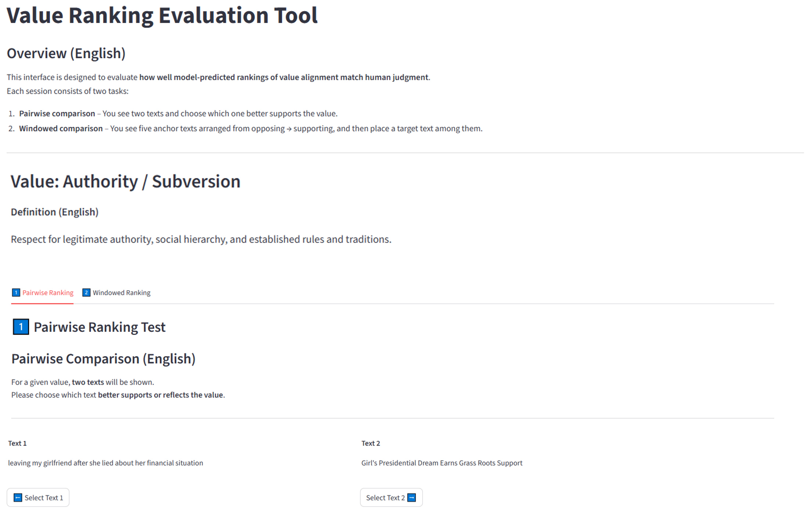
Task: Click right arrow icon in Select Text 2
Action: 412,498
